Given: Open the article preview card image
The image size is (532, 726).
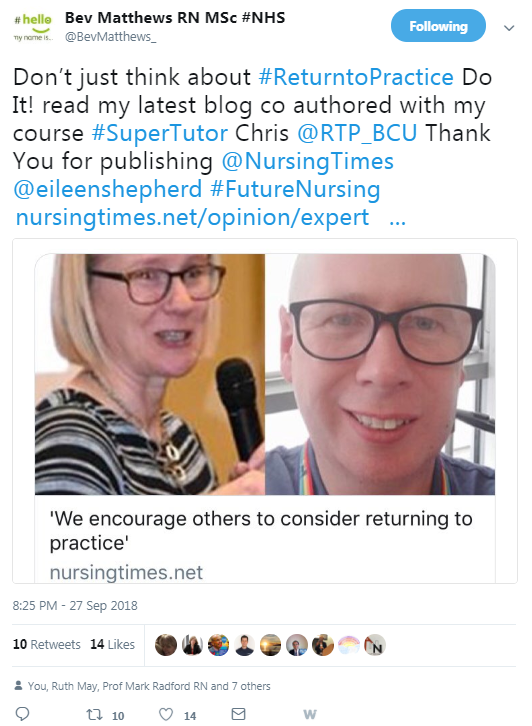Looking at the screenshot, I should (x=265, y=374).
